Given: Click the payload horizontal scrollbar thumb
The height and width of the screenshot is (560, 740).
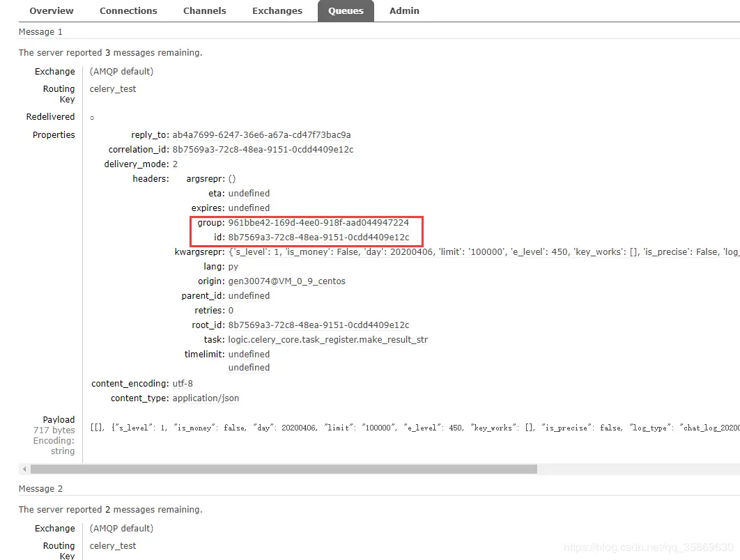Looking at the screenshot, I should click(284, 469).
